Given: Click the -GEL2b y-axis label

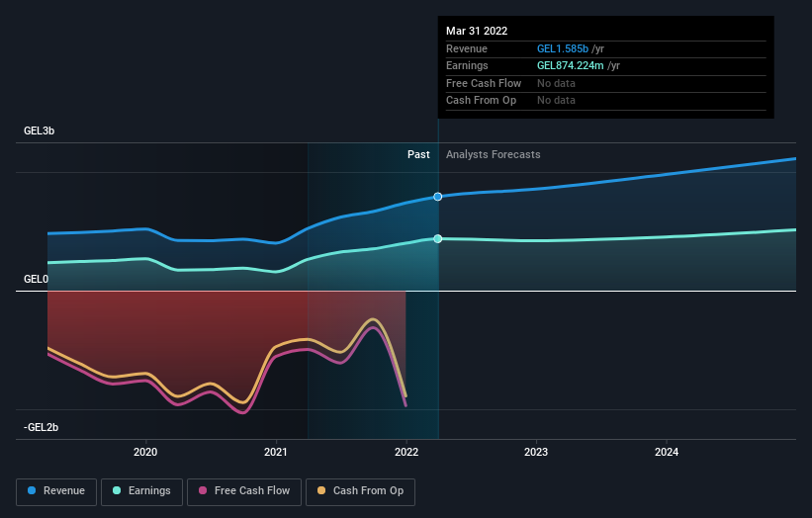Looking at the screenshot, I should (41, 427).
